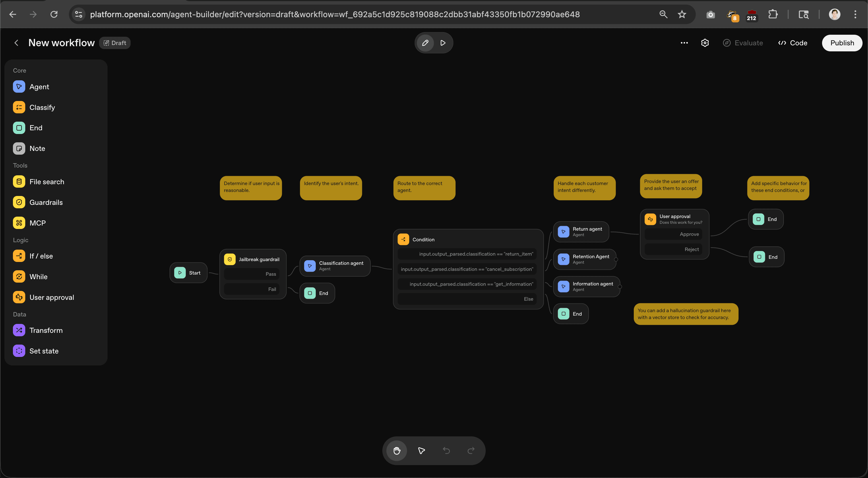The height and width of the screenshot is (478, 868).
Task: Click the Draft status badge
Action: click(x=115, y=43)
